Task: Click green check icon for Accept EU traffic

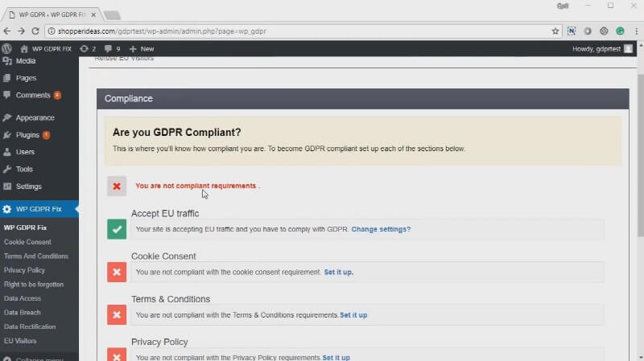Action: coord(117,229)
